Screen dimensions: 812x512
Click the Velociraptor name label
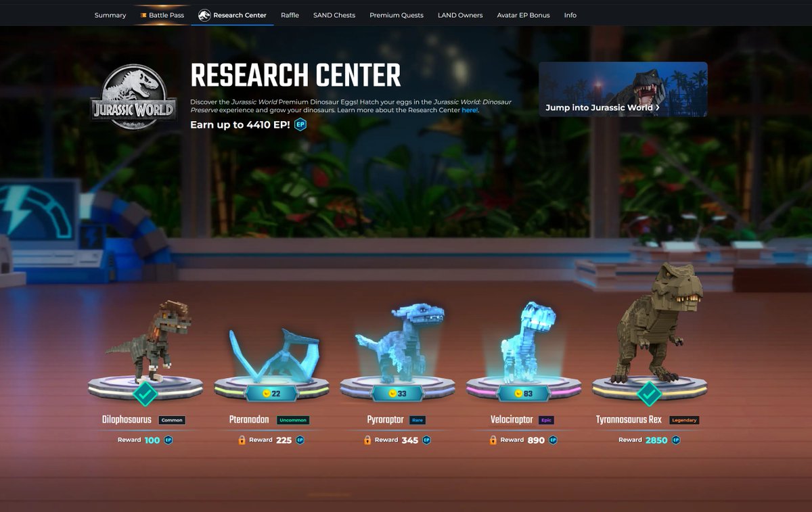coord(512,420)
